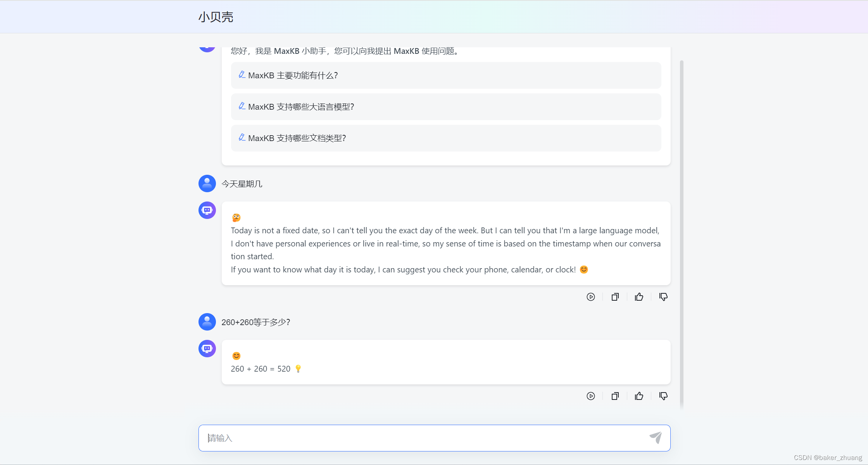Copy the "260 + 260 = 520" response

click(x=615, y=396)
